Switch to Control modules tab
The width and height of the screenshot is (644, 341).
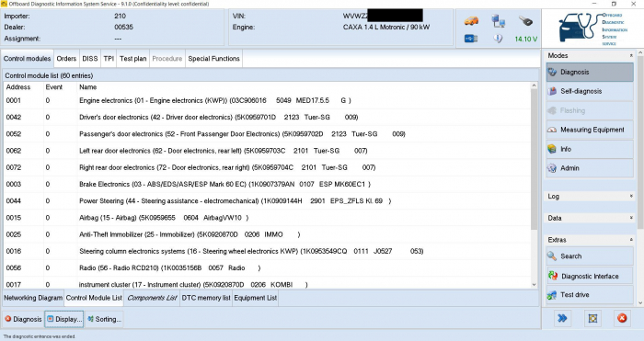[27, 59]
